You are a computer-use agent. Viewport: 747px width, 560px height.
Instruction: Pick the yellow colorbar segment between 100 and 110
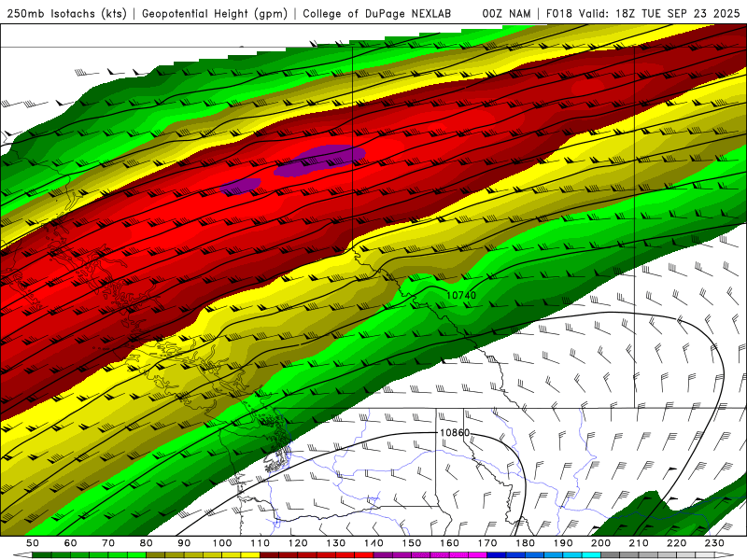pos(241,555)
